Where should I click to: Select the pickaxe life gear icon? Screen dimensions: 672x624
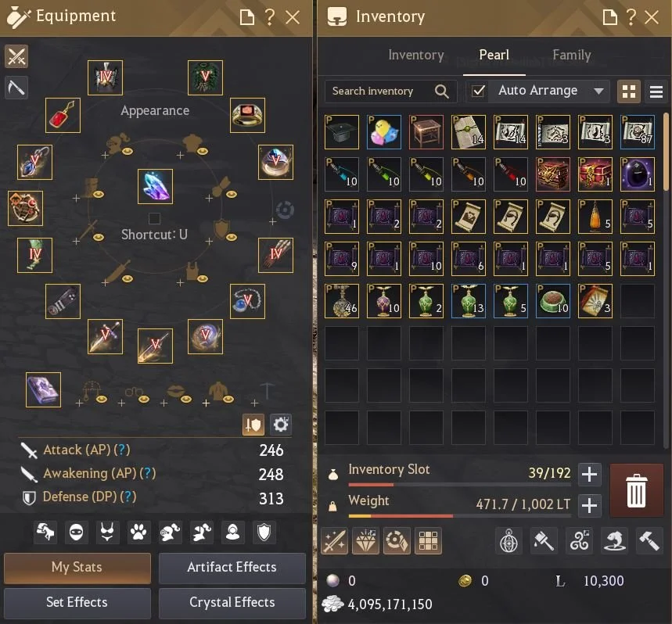[16, 88]
